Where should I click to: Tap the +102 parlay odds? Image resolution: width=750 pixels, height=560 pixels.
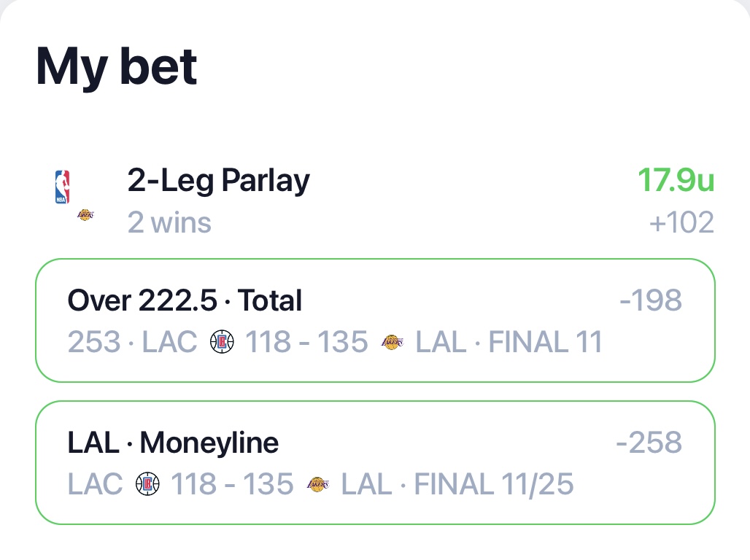[x=681, y=222]
